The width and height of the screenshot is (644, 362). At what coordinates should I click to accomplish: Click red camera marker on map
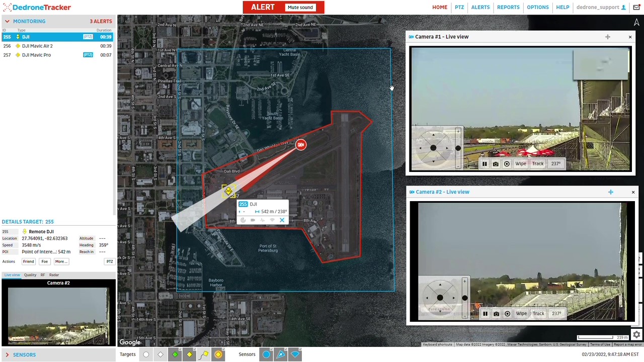tap(301, 145)
